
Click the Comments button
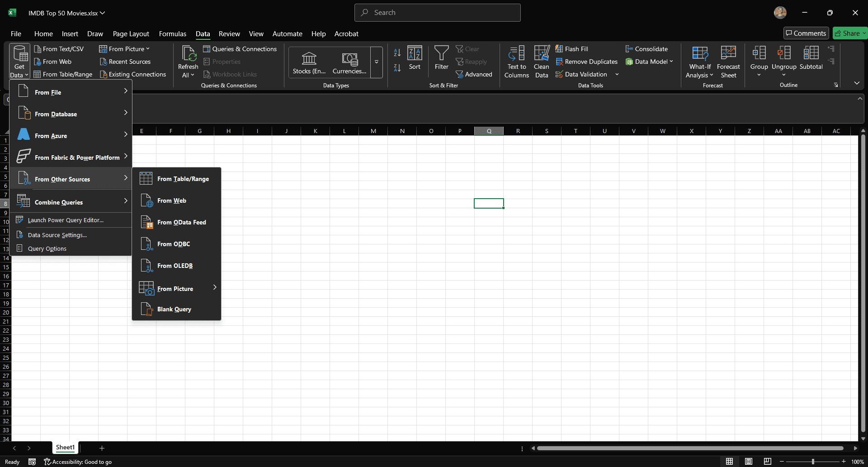point(806,33)
